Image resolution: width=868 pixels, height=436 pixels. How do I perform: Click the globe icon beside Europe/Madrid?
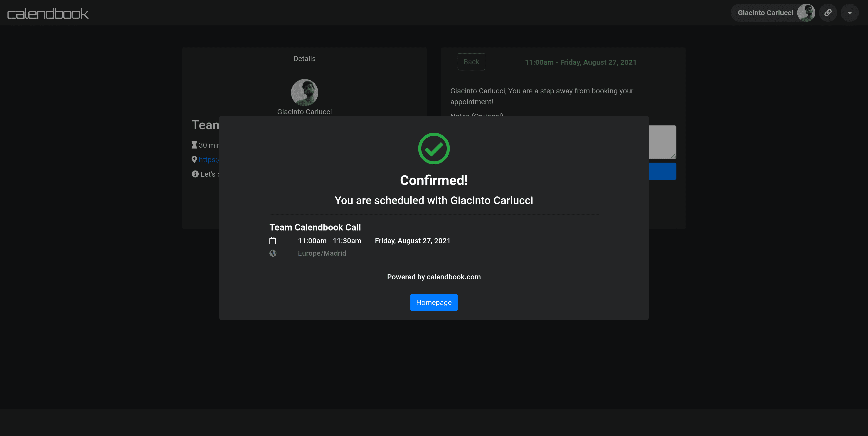point(273,253)
